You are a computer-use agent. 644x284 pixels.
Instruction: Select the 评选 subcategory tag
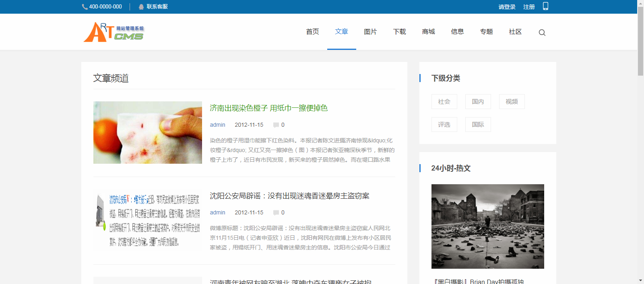[444, 125]
